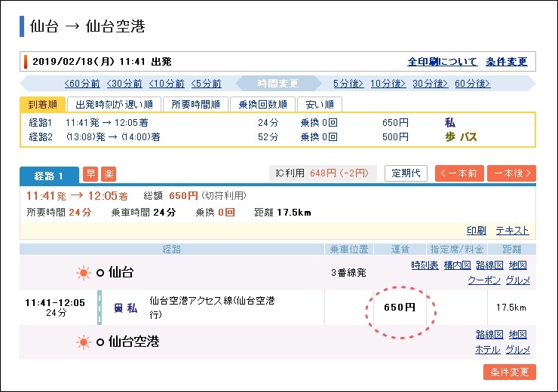Click 条件変更 link in date bar
The height and width of the screenshot is (392, 558).
pos(507,62)
